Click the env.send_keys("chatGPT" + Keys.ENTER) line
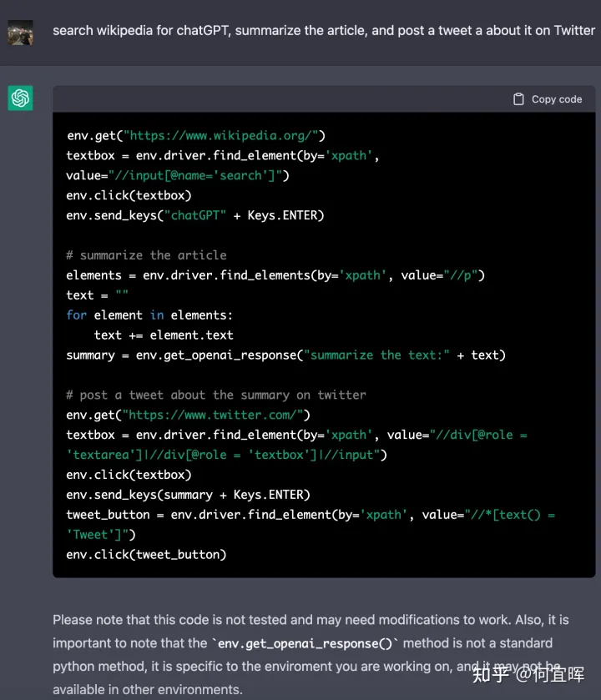Image resolution: width=601 pixels, height=700 pixels. click(195, 215)
